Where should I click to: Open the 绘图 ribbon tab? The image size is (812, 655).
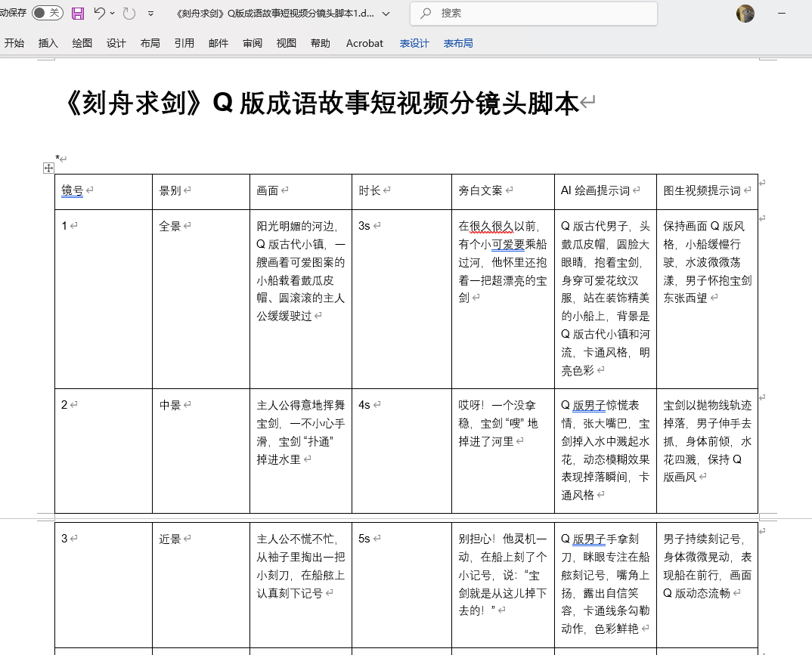click(x=82, y=44)
